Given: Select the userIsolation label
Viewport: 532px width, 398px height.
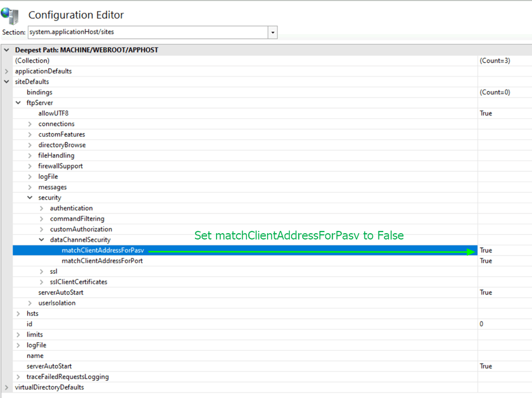Looking at the screenshot, I should [56, 303].
